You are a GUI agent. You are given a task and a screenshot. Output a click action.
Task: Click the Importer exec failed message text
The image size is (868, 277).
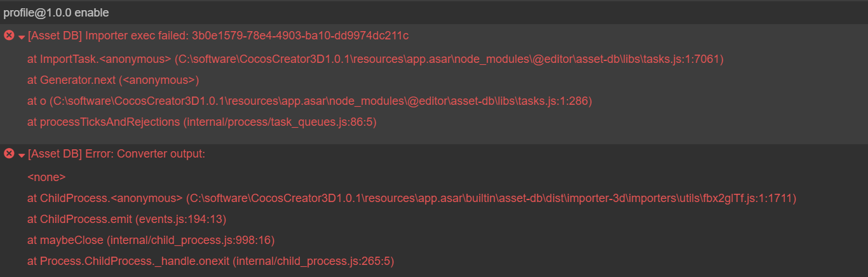(218, 36)
